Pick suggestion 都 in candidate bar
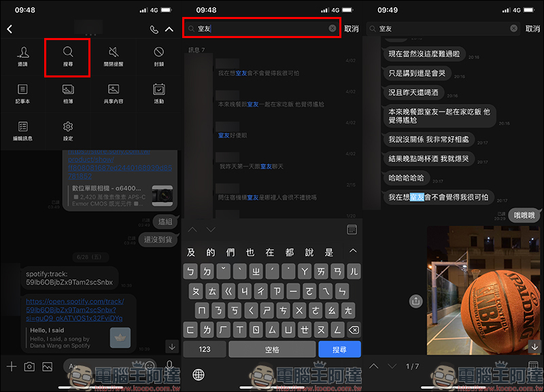 click(x=290, y=252)
